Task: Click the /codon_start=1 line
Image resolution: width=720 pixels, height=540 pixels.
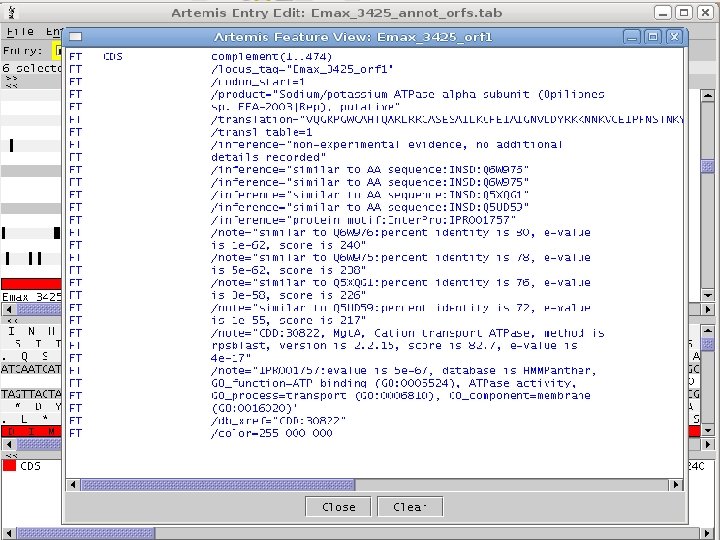Action: coord(258,82)
